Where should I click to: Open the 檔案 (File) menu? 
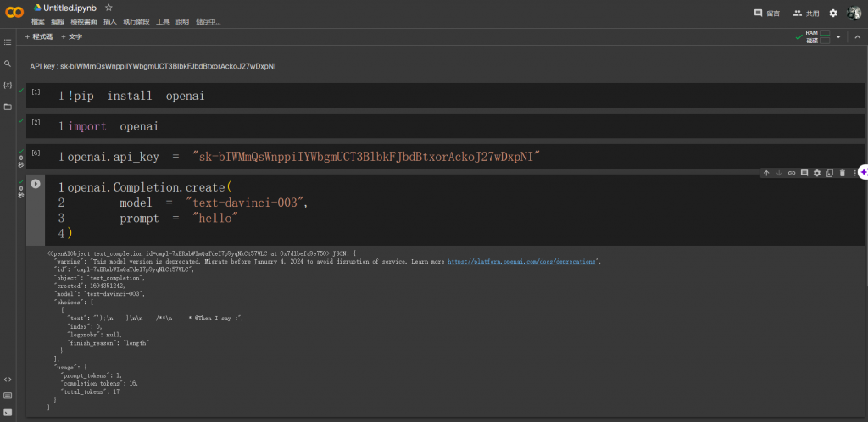pos(38,21)
